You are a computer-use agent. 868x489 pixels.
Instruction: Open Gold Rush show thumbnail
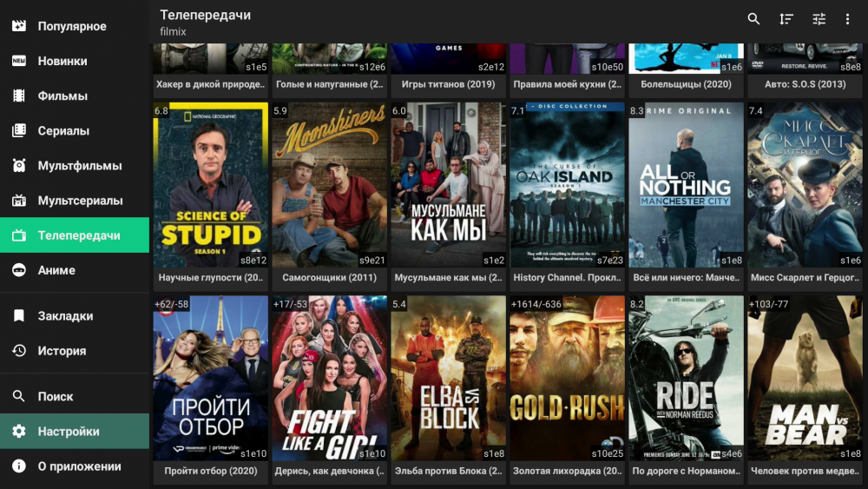click(567, 378)
